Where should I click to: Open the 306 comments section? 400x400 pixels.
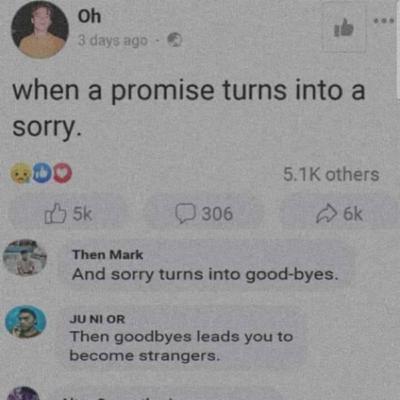pos(204,214)
